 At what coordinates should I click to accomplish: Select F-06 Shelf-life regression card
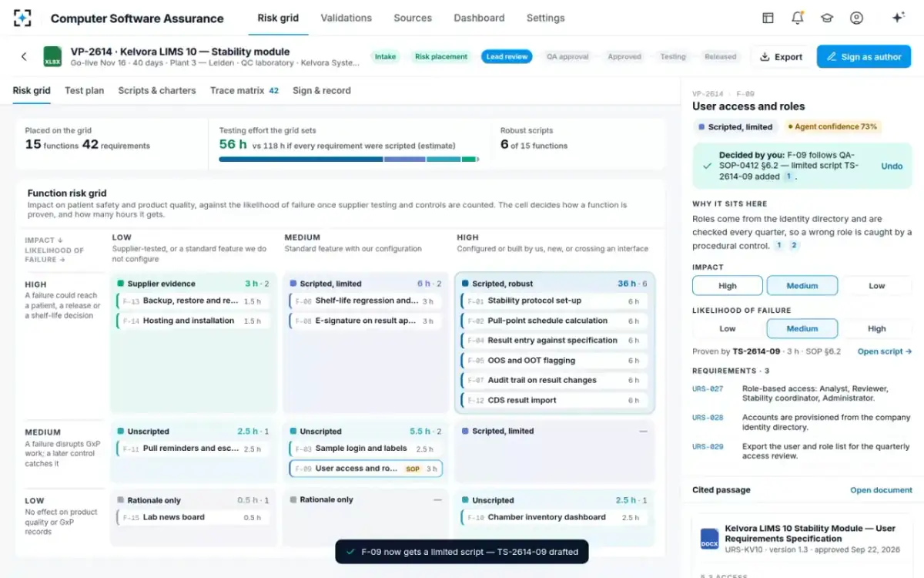[x=366, y=301]
